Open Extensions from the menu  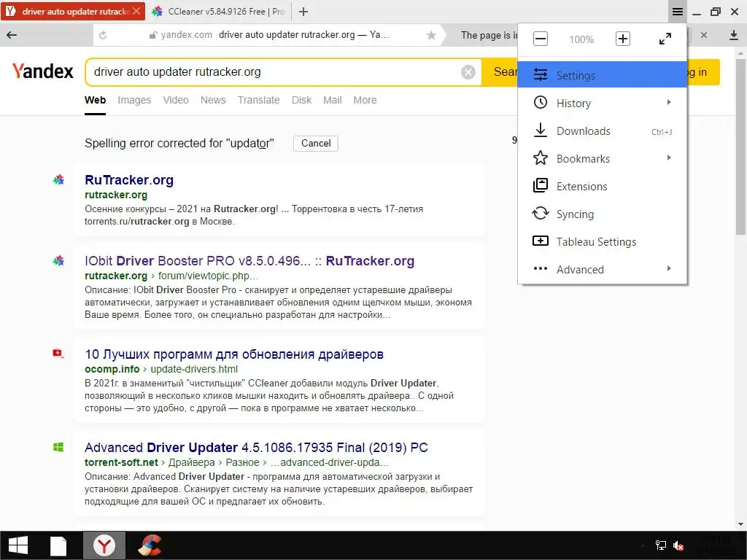(x=602, y=186)
